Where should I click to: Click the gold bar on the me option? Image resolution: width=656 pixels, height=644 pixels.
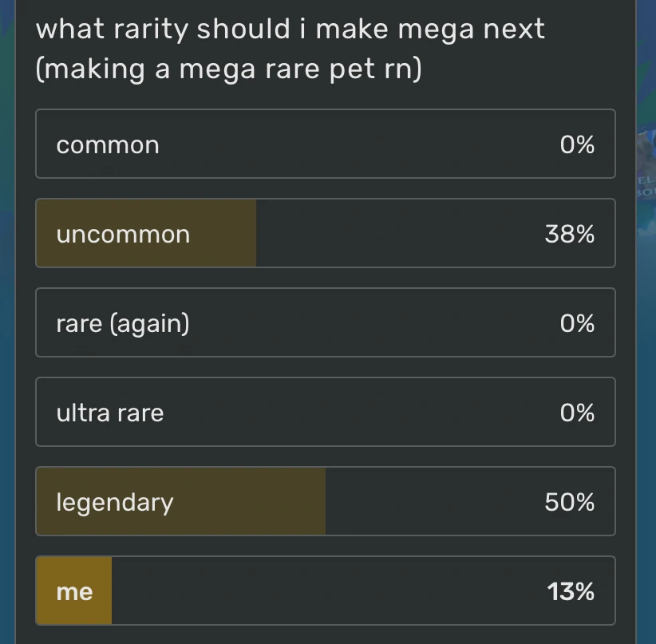coord(73,591)
